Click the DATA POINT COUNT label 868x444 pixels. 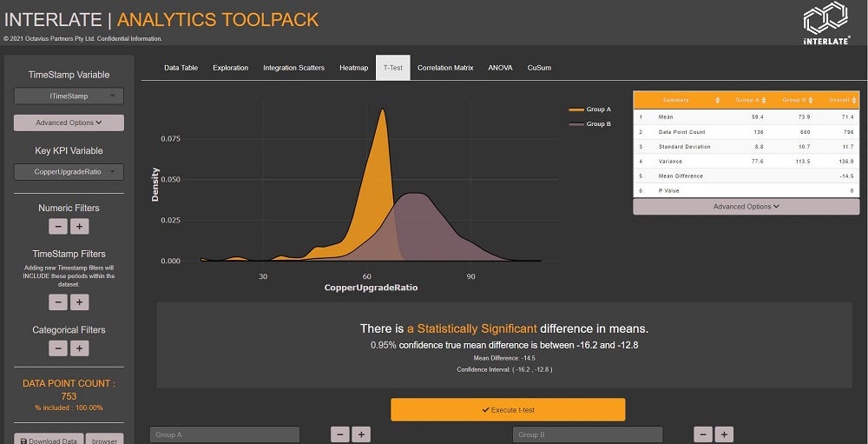click(x=69, y=383)
